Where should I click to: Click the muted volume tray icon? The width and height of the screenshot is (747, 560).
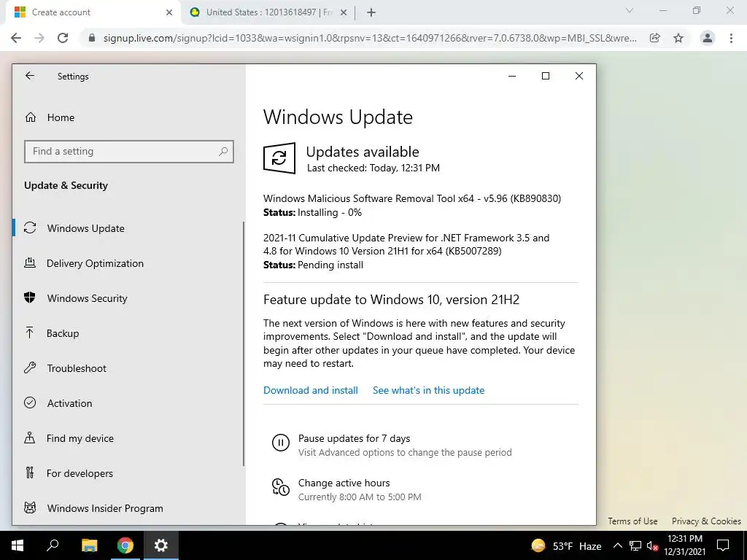[652, 545]
